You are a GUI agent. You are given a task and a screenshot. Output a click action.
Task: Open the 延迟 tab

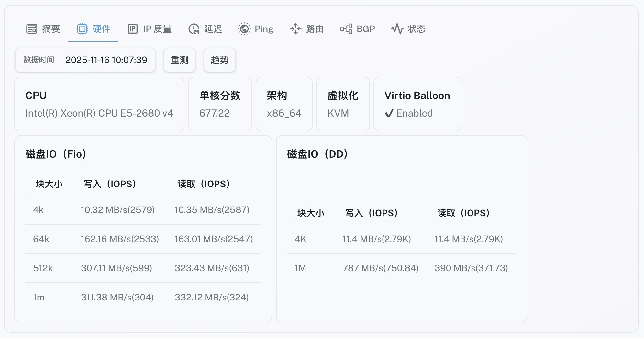coord(213,29)
